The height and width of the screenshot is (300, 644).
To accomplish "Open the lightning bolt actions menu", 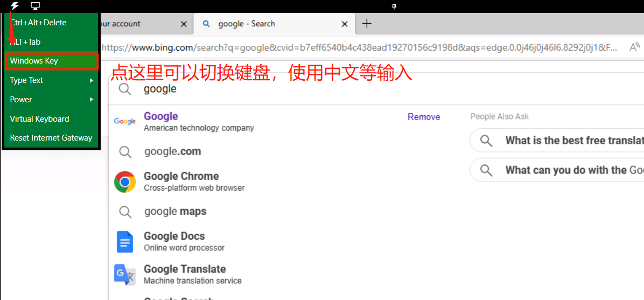I will 15,6.
